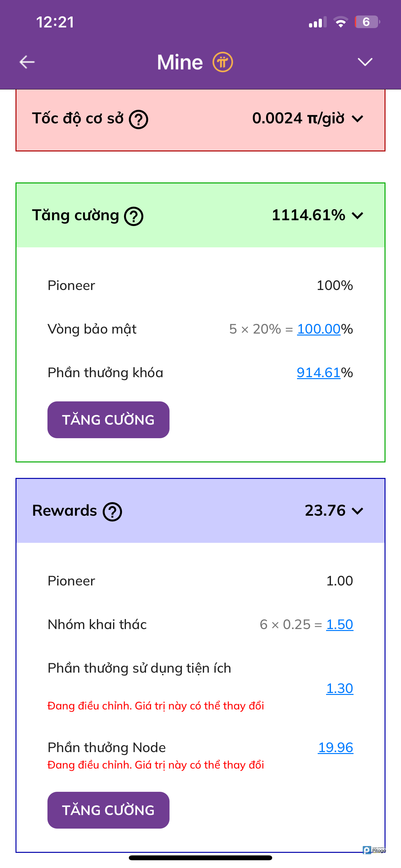Tap the Pitogo watermark logo
401x868 pixels.
375,850
